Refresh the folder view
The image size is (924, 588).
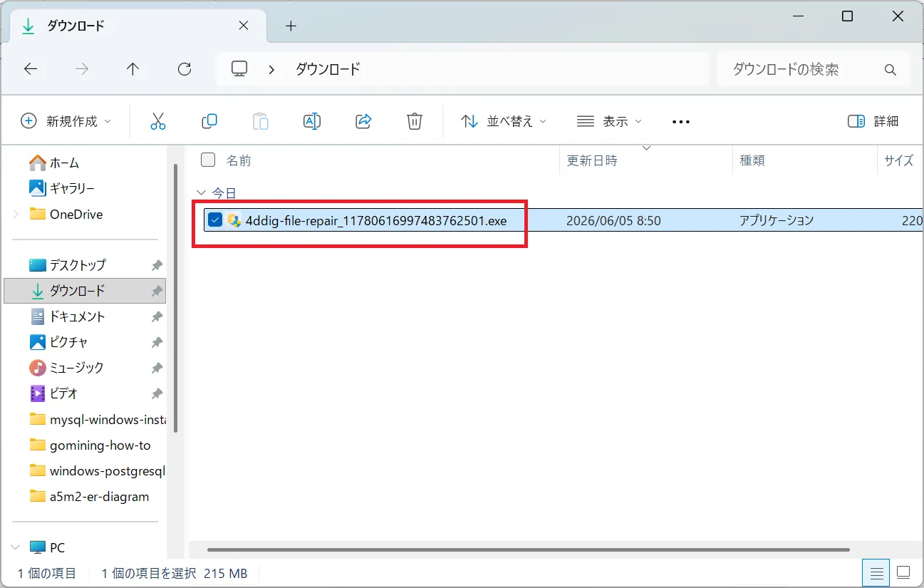(185, 69)
